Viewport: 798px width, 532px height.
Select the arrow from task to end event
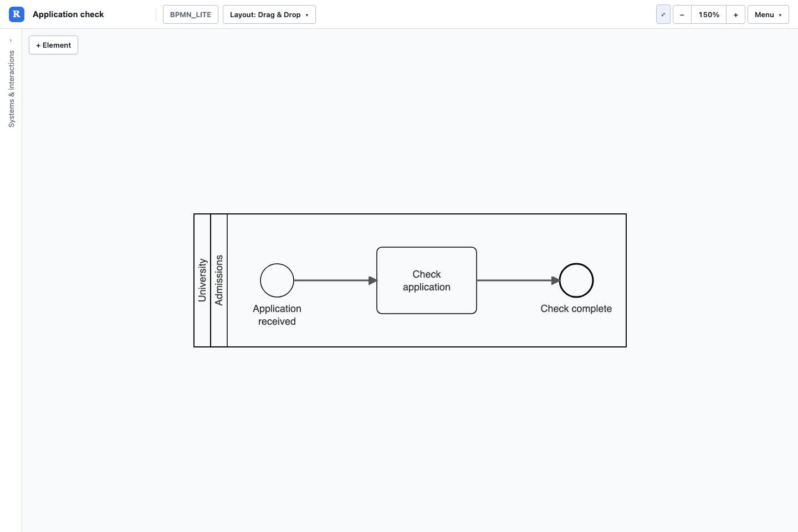click(x=518, y=280)
